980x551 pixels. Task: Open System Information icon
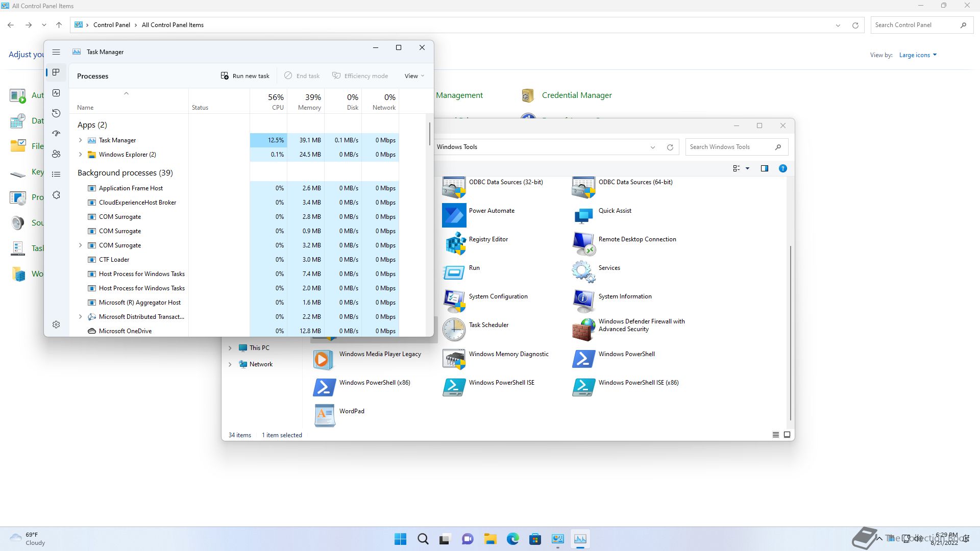583,300
